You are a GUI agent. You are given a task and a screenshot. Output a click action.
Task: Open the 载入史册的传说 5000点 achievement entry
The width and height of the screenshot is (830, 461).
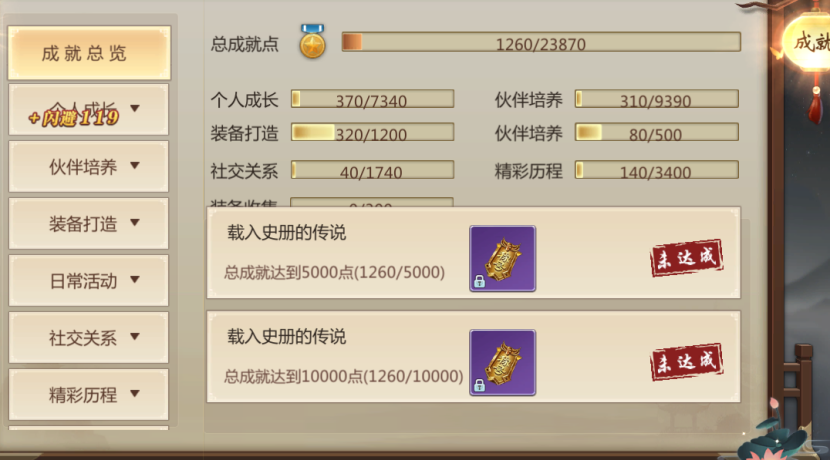coord(473,252)
